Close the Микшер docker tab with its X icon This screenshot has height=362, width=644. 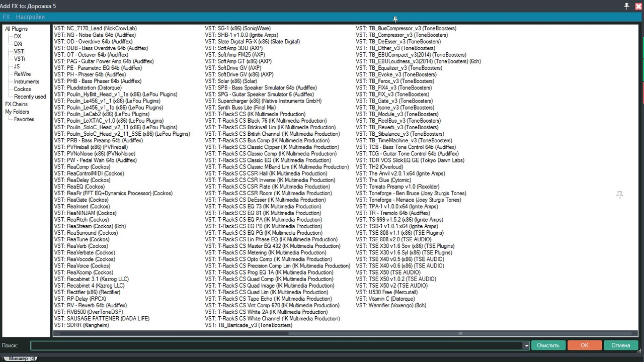tap(33, 358)
